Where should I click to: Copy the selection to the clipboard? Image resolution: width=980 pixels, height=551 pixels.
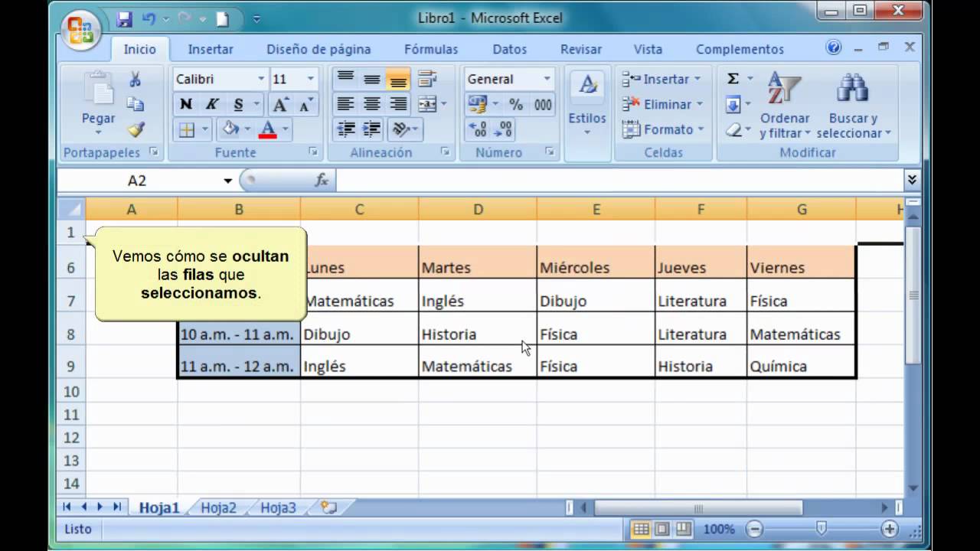[136, 105]
